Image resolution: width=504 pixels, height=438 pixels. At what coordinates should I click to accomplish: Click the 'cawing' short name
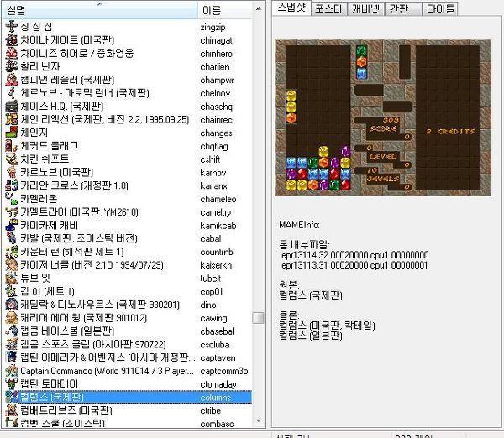tap(213, 319)
